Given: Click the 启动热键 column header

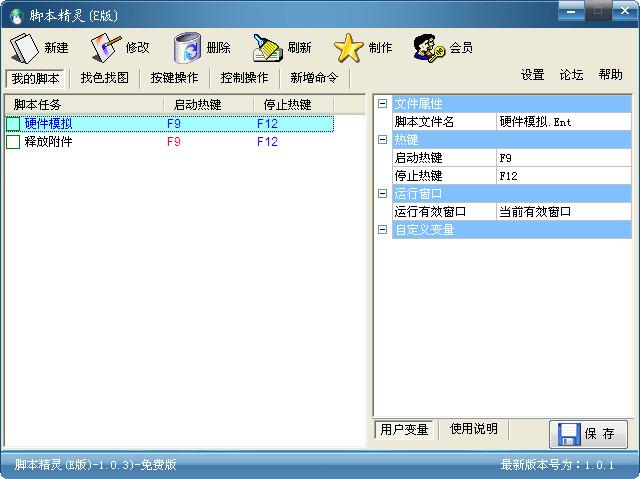Looking at the screenshot, I should tap(209, 105).
